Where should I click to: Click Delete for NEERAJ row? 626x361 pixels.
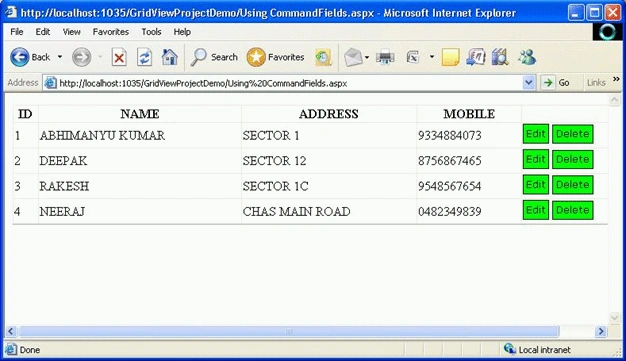point(573,210)
